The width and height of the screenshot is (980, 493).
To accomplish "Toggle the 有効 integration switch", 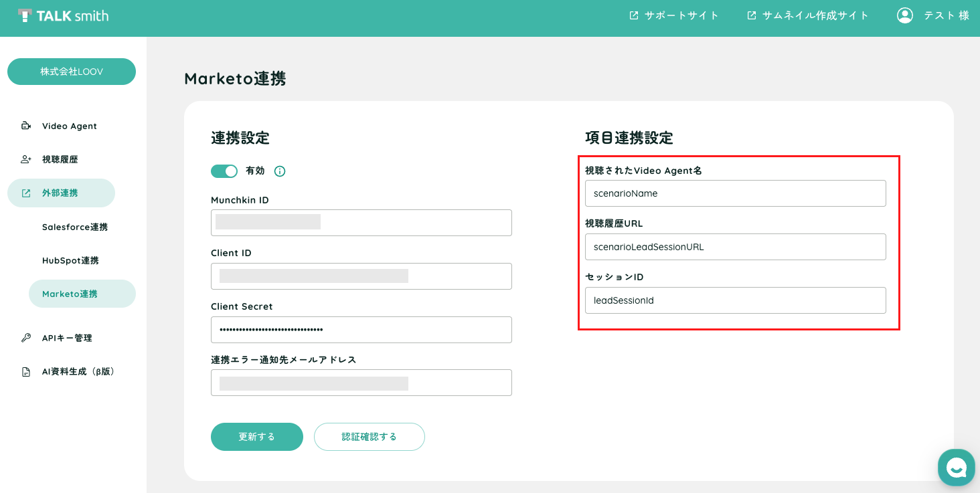I will pos(224,171).
